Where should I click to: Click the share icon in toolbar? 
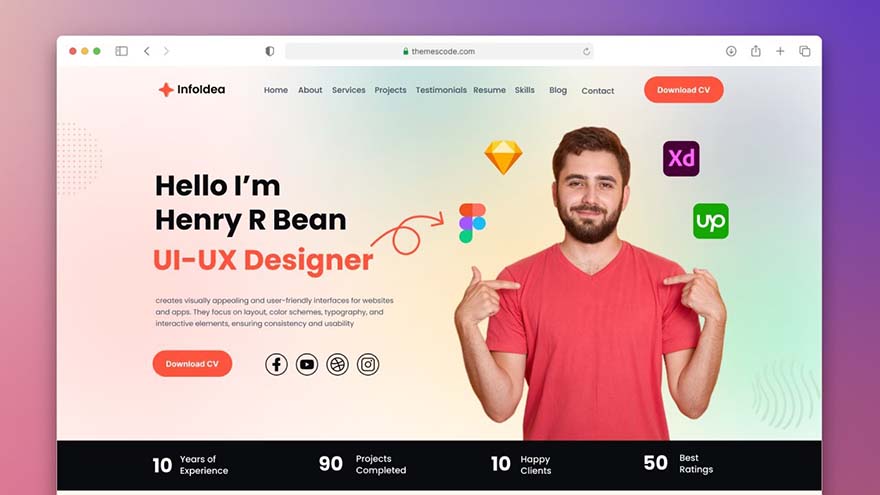[756, 51]
